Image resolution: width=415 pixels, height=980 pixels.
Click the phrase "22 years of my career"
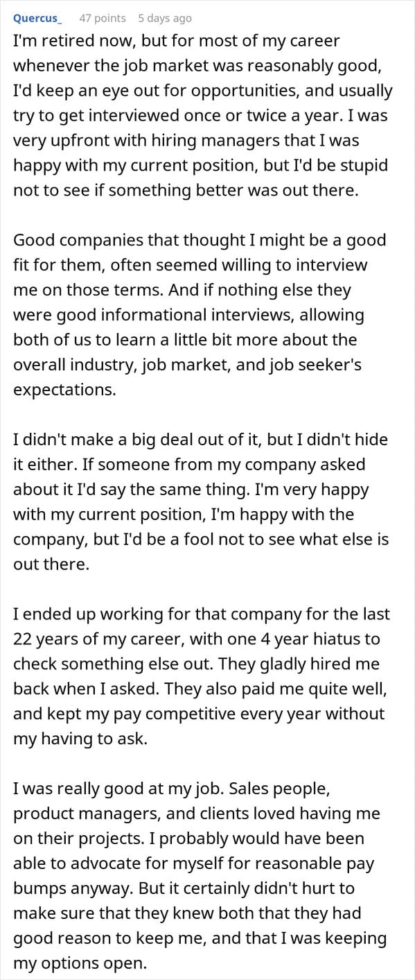click(x=94, y=639)
